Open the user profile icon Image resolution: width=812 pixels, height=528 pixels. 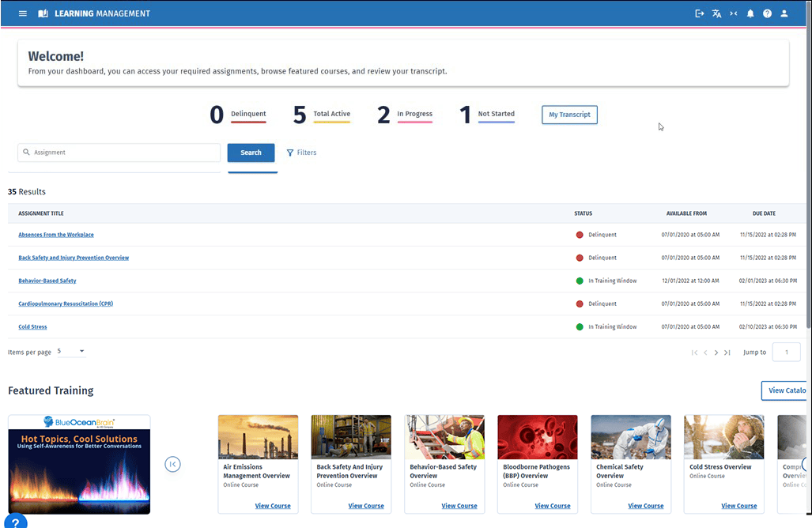click(784, 13)
